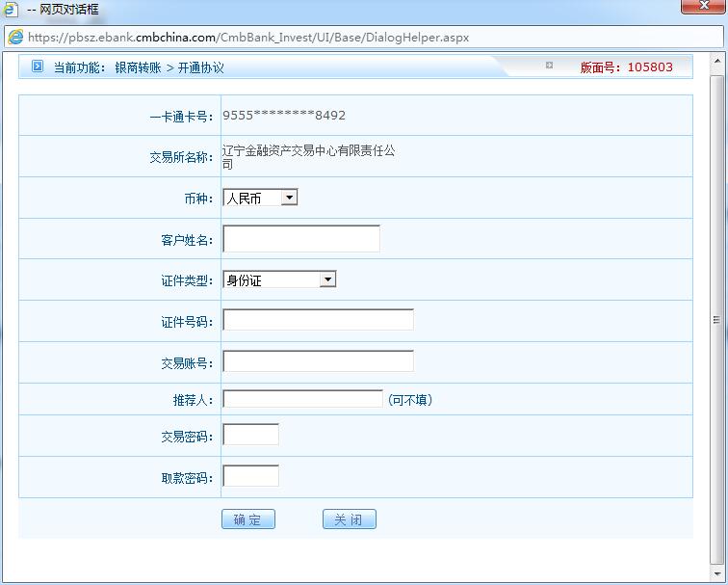The width and height of the screenshot is (728, 585).
Task: Click the 交易所名称 label
Action: coord(181,157)
